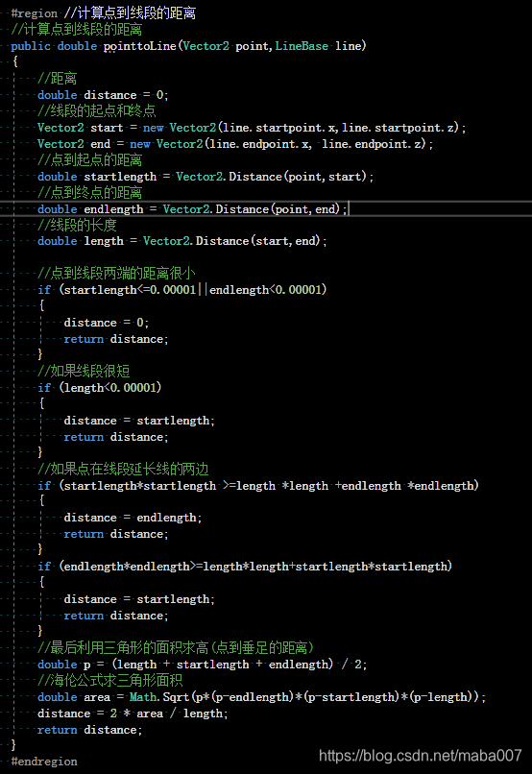Screen dimensions: 532x774
Task: Click the comment '//最后利用三角形的面积求高'
Action: coord(176,647)
